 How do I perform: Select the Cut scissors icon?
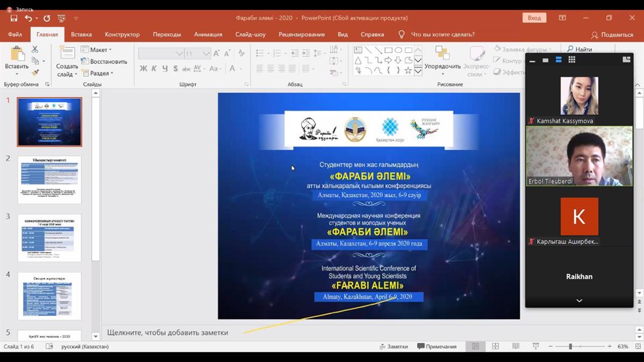pos(35,49)
